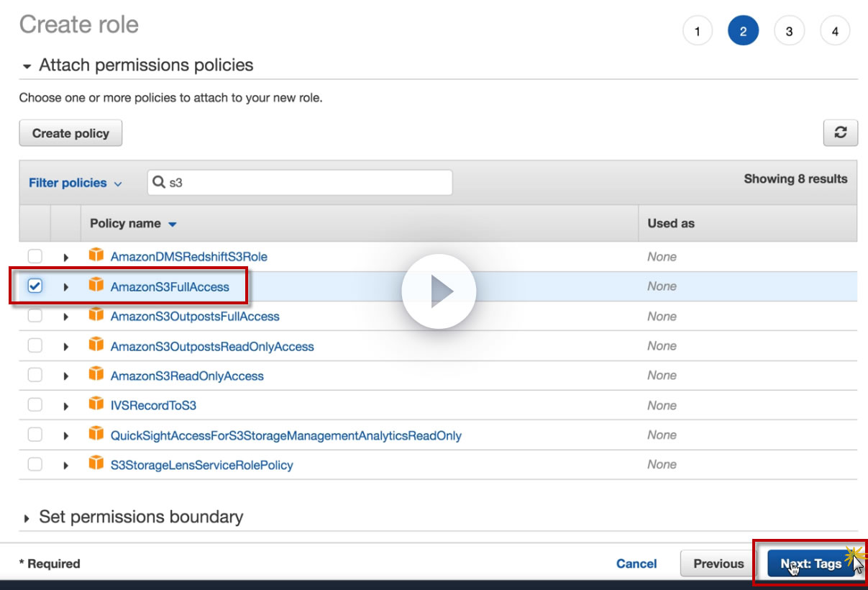Expand the IVSRecordToS3 row arrow
Screen dimensions: 868x590
65,406
